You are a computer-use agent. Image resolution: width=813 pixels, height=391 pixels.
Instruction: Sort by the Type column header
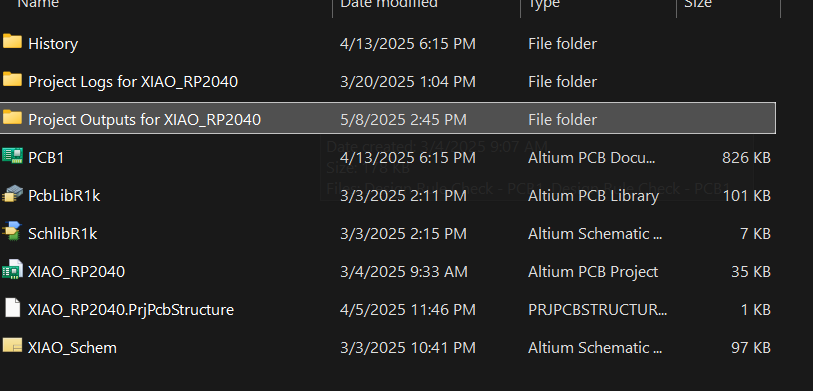(544, 4)
